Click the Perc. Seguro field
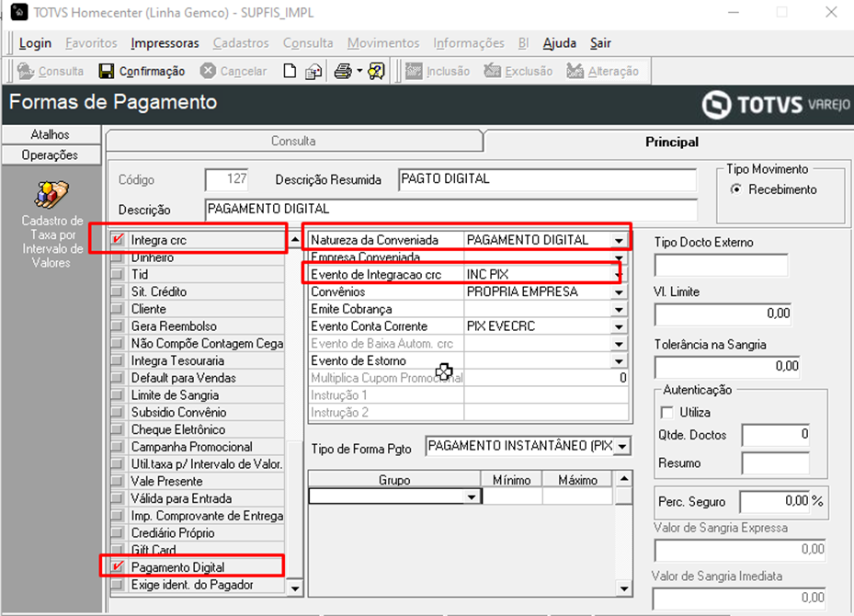854x616 pixels. coord(775,501)
